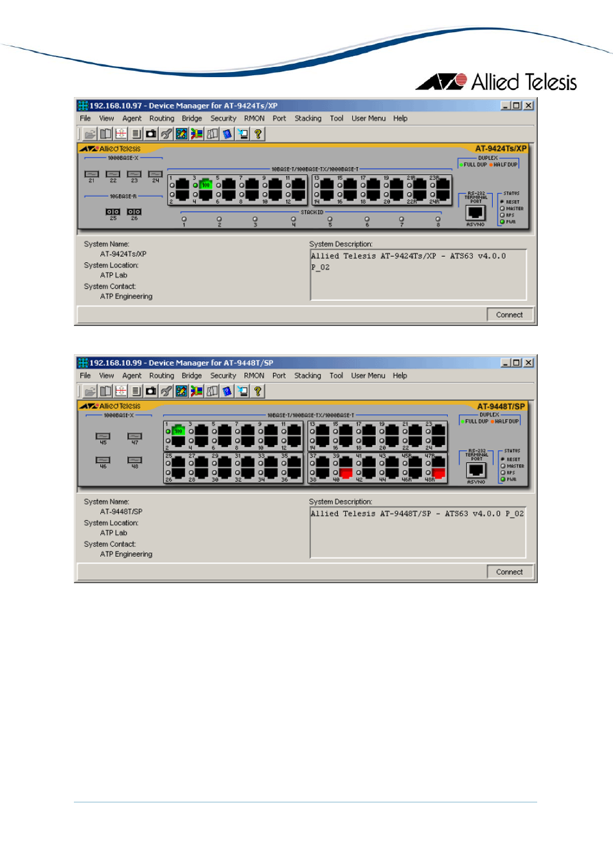Click the monitor terminal icon in AT-9424Ts/XP toolbar
Screen dimensions: 613x868
click(243, 134)
